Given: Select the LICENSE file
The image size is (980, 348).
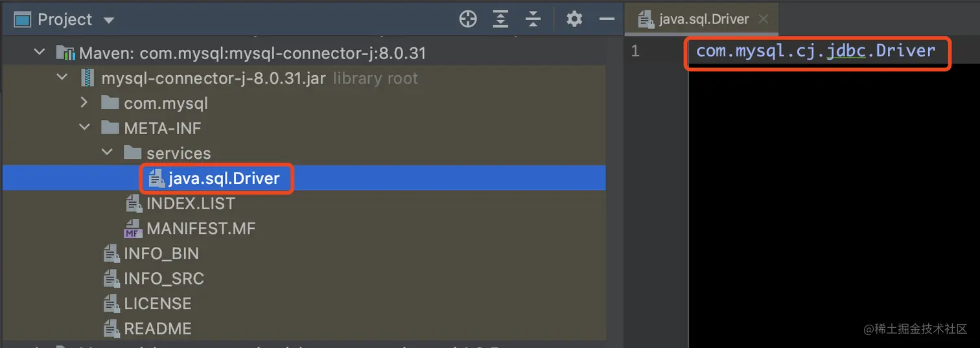Looking at the screenshot, I should [x=157, y=304].
